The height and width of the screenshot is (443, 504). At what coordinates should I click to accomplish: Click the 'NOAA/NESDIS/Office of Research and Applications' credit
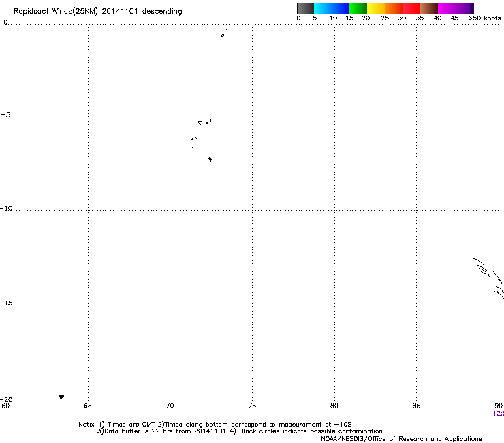pos(401,439)
